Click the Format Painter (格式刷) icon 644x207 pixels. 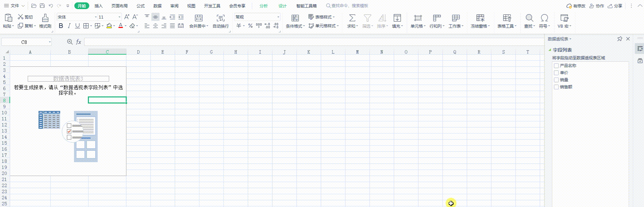click(45, 18)
